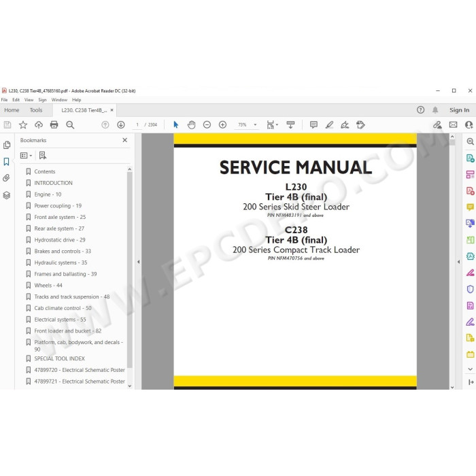Open the View menu
Screen dimensions: 476x476
(x=29, y=100)
